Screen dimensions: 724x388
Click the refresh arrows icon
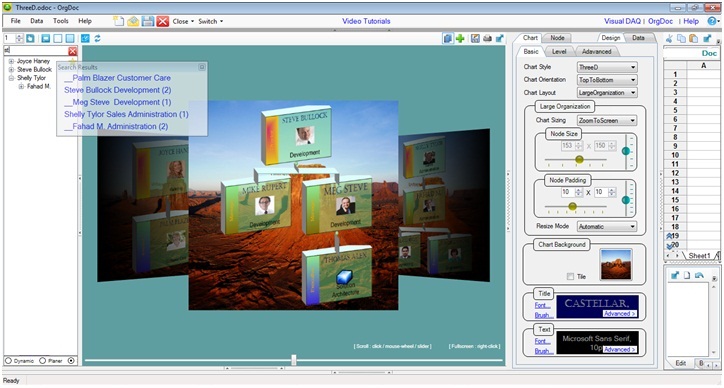coord(97,39)
